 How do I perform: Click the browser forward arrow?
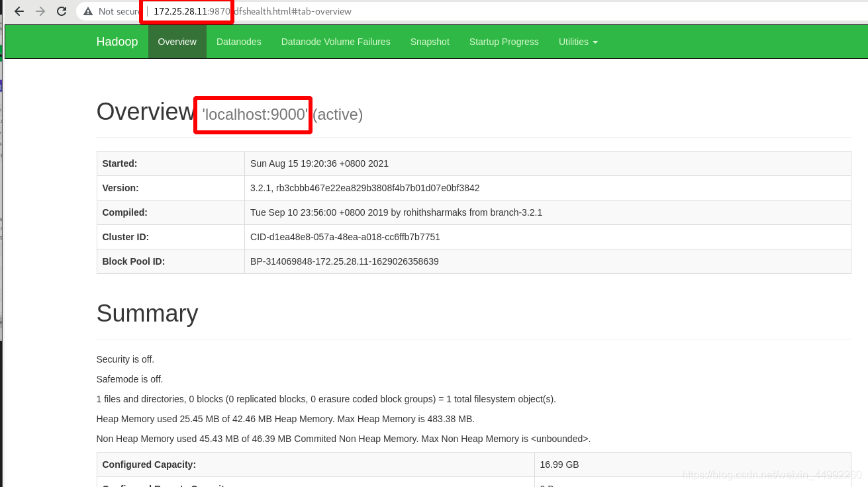click(40, 11)
